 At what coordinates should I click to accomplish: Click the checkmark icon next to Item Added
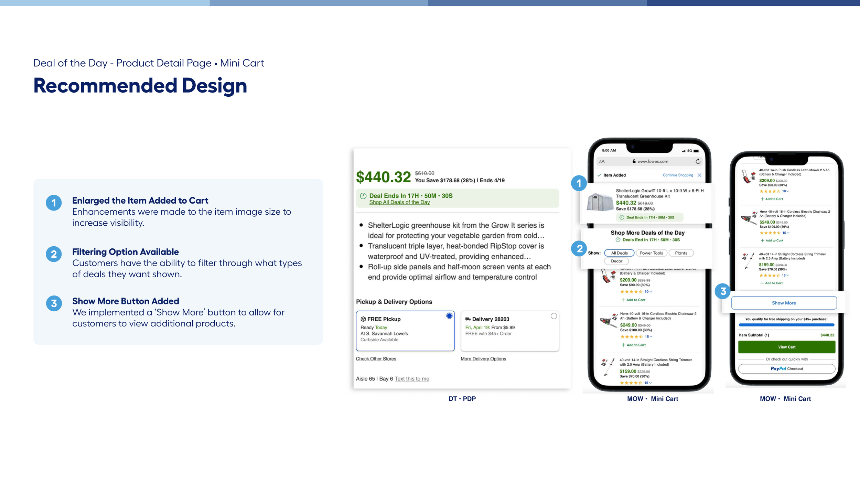tap(599, 175)
